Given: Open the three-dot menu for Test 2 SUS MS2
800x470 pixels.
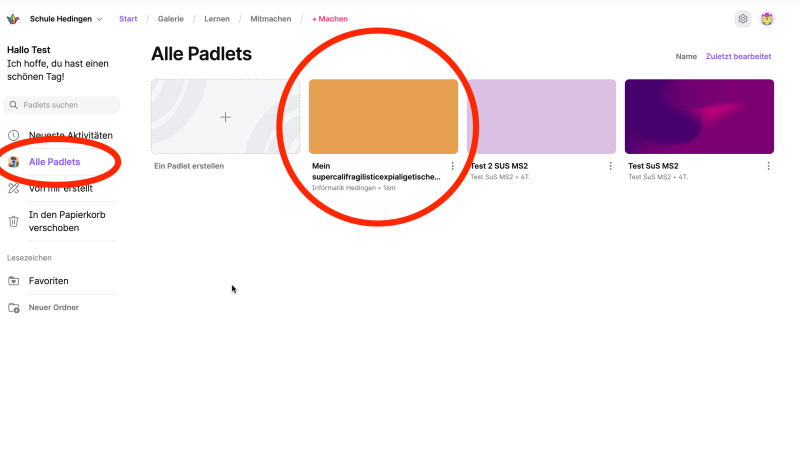Looking at the screenshot, I should [x=610, y=166].
